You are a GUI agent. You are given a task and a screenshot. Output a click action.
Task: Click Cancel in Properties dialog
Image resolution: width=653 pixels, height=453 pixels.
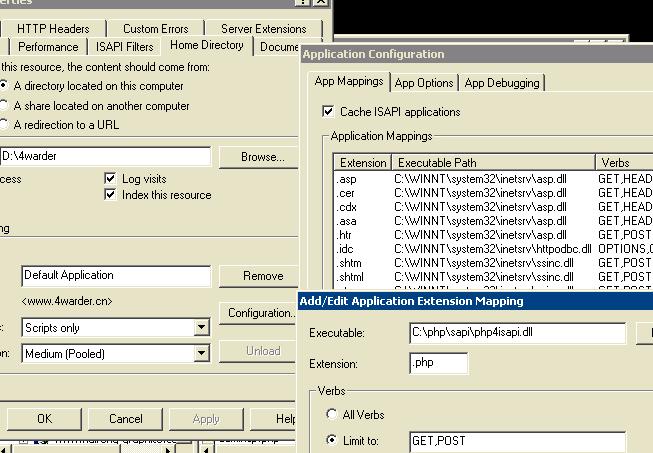pos(125,418)
